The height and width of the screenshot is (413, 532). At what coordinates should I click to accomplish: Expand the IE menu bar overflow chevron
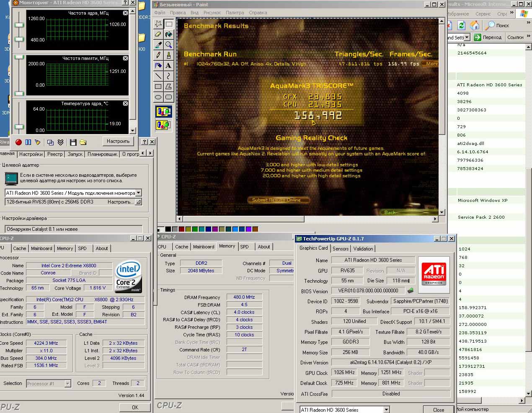tap(511, 13)
